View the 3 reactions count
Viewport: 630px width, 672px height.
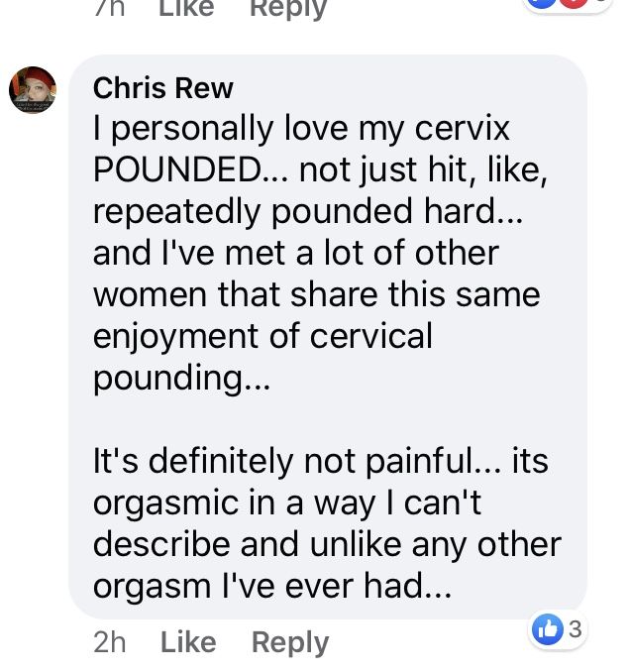(x=576, y=629)
